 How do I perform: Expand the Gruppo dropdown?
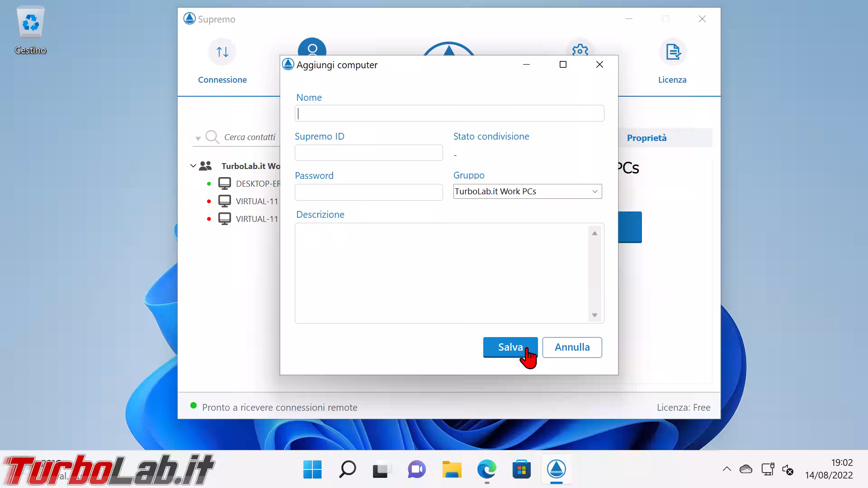tap(594, 192)
